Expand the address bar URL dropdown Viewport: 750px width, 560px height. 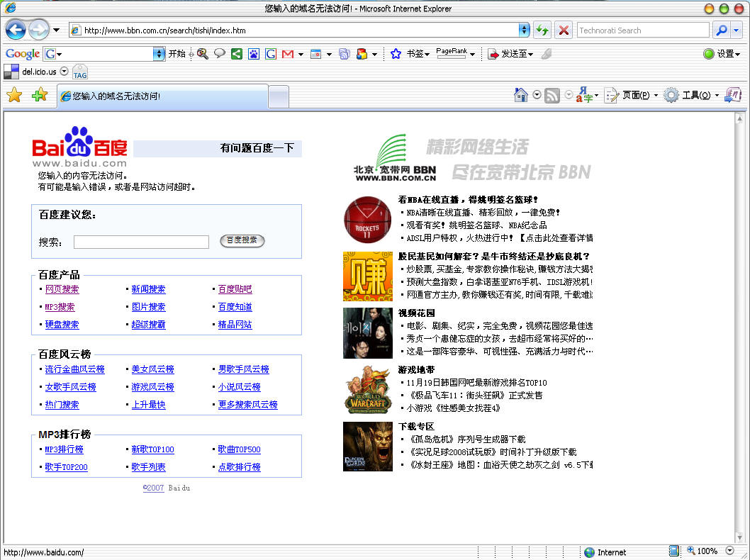[524, 30]
